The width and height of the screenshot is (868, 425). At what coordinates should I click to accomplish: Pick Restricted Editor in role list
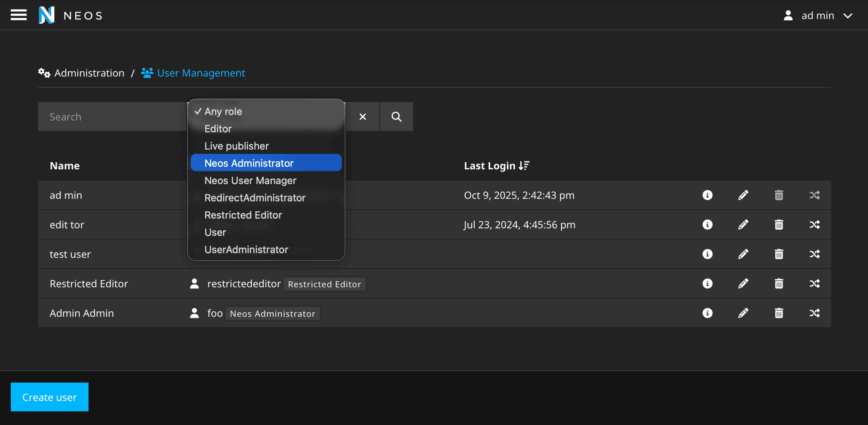point(243,215)
